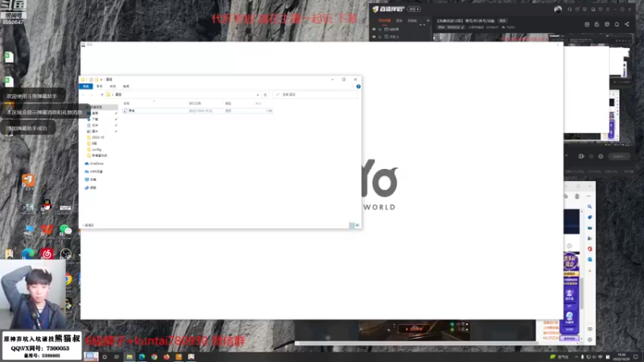Open the WPS Office desktop icon
This screenshot has height=362, width=644.
(47, 230)
